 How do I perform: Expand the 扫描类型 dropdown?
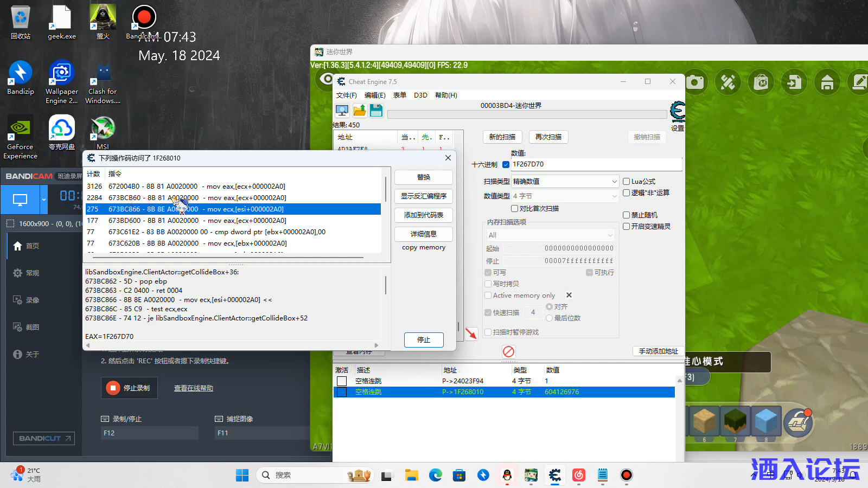[565, 182]
